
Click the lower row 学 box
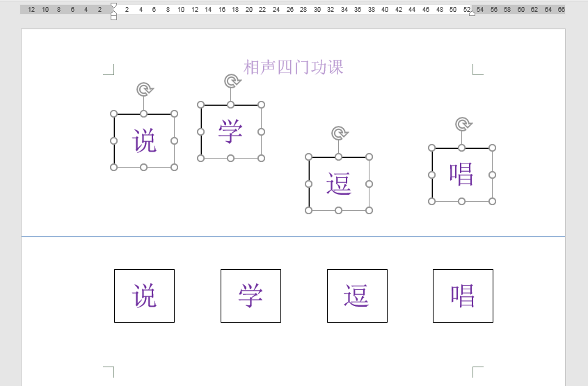click(x=251, y=296)
